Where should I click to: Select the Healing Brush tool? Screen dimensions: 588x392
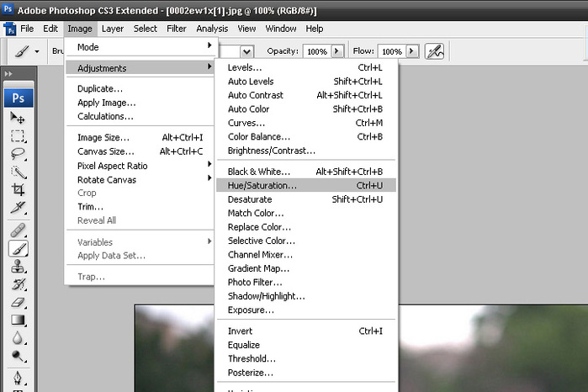(18, 230)
